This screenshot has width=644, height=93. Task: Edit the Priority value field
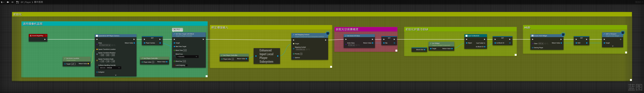click(301, 54)
